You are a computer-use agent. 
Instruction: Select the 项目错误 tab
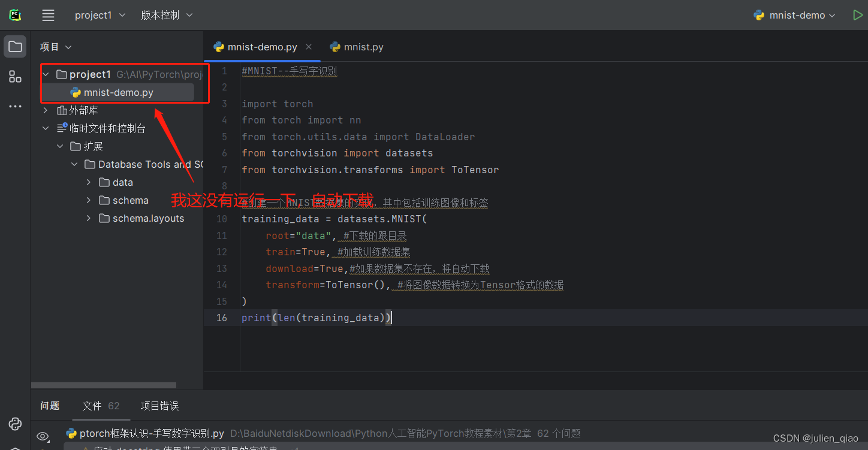pyautogui.click(x=159, y=406)
